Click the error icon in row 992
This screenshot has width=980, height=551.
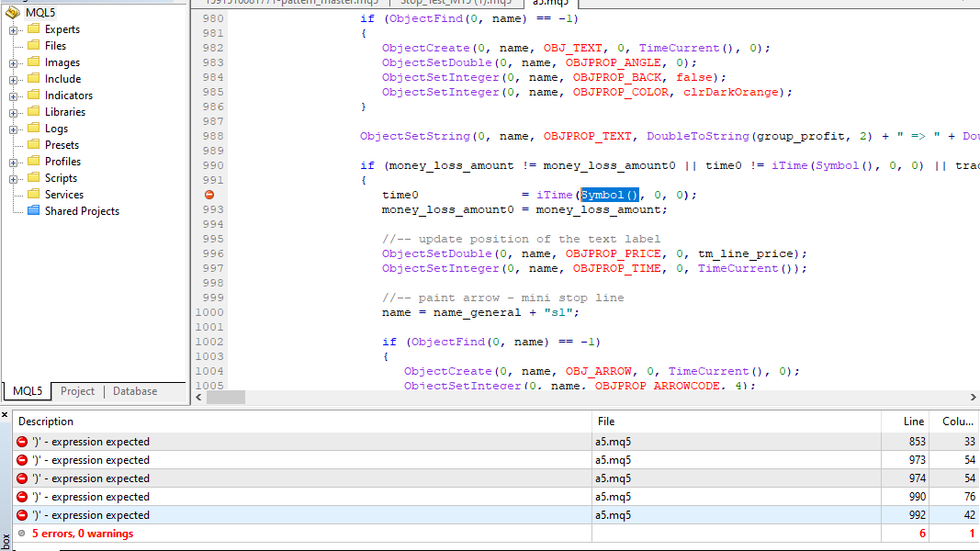(x=22, y=515)
